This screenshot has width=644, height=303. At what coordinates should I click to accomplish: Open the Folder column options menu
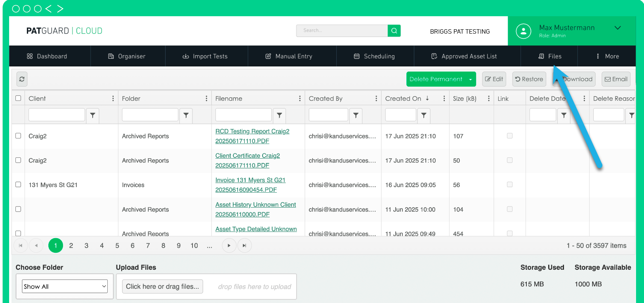[x=206, y=98]
